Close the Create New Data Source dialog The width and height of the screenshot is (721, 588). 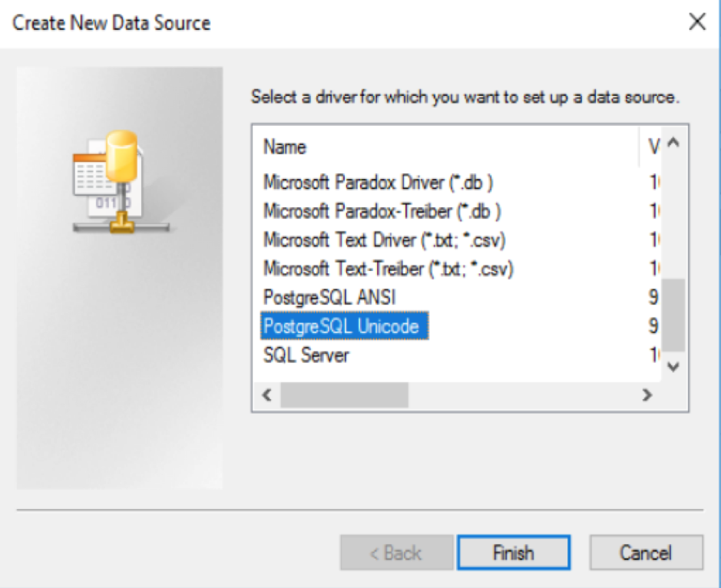(697, 21)
